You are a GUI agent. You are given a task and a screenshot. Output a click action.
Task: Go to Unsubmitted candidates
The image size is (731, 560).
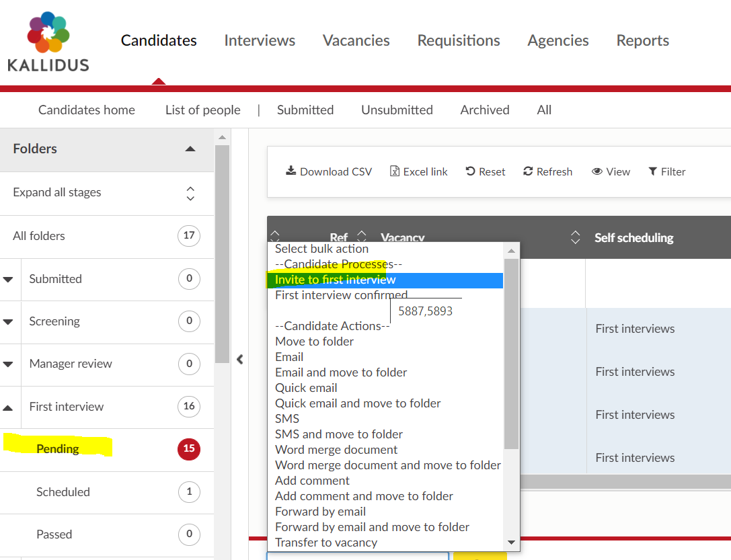pyautogui.click(x=397, y=110)
